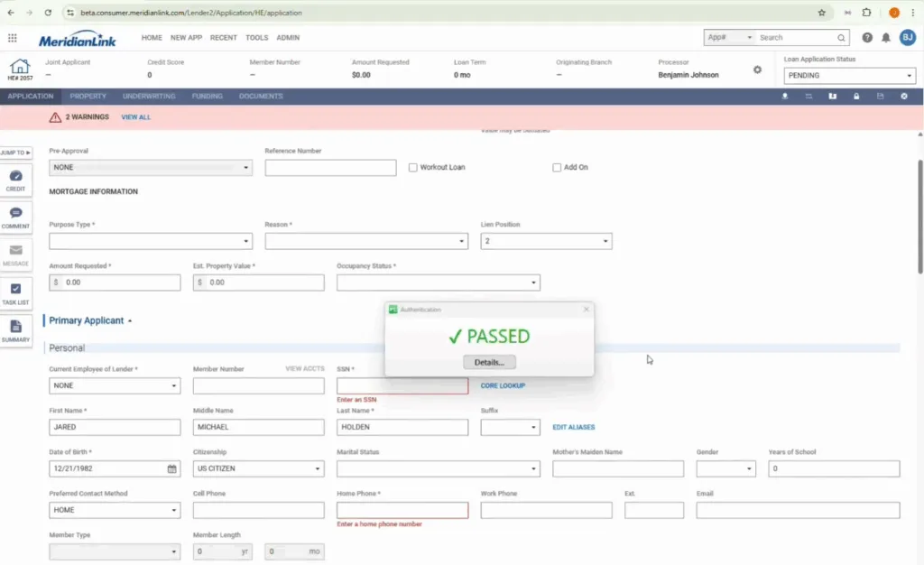Screen dimensions: 924x565
Task: Click the CORE LOOKUP link
Action: click(x=504, y=384)
